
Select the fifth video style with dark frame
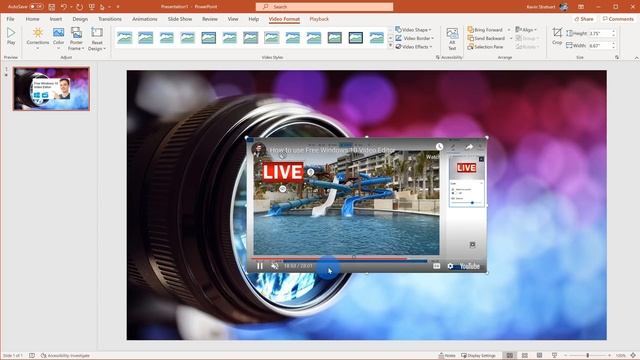(209, 38)
